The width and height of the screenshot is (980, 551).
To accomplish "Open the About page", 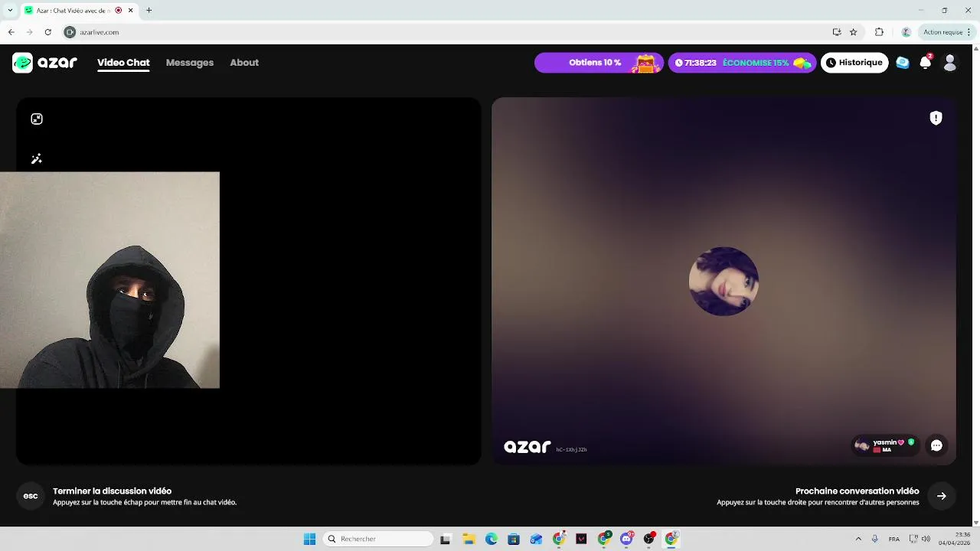I will click(x=244, y=63).
